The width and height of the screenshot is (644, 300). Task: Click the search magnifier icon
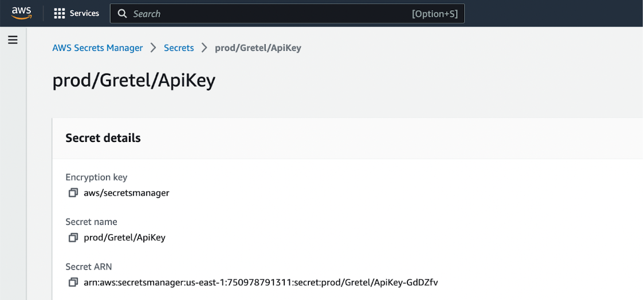pyautogui.click(x=122, y=14)
